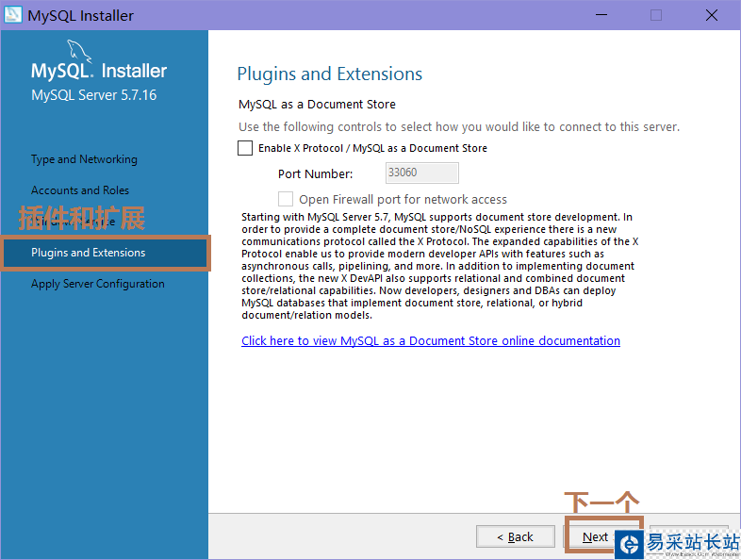
Task: Open Type and Networking step
Action: [x=84, y=159]
